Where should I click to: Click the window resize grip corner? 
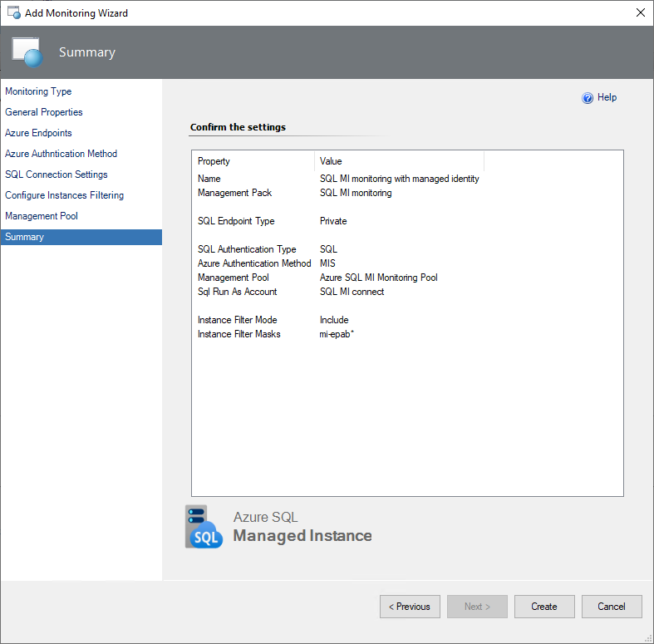pyautogui.click(x=648, y=638)
